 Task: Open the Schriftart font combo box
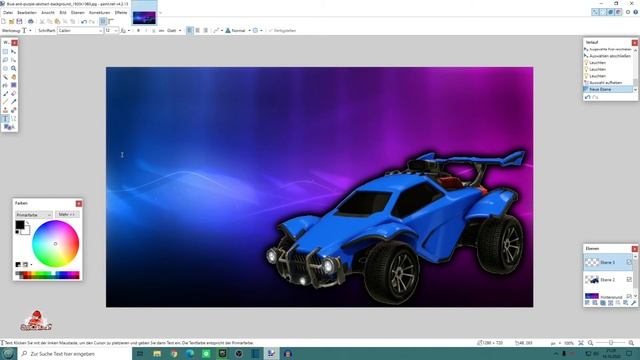80,31
